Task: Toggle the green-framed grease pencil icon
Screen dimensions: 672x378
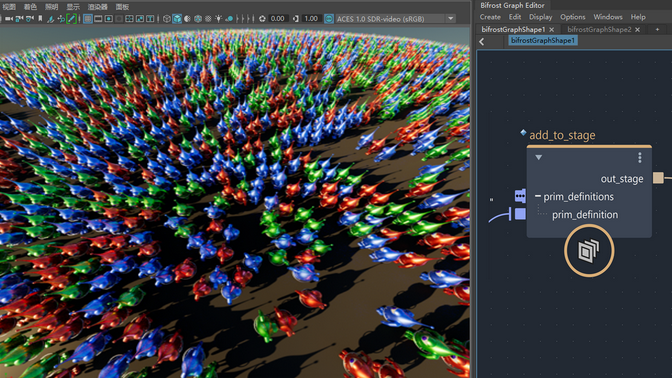Action: tap(72, 19)
